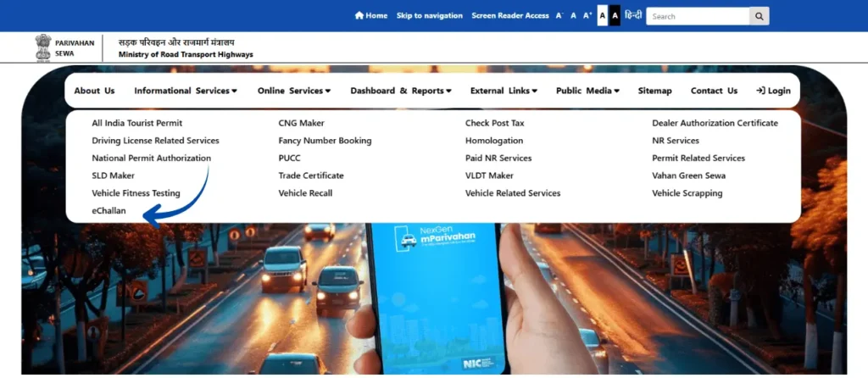Switch to white background contrast theme

[x=603, y=15]
